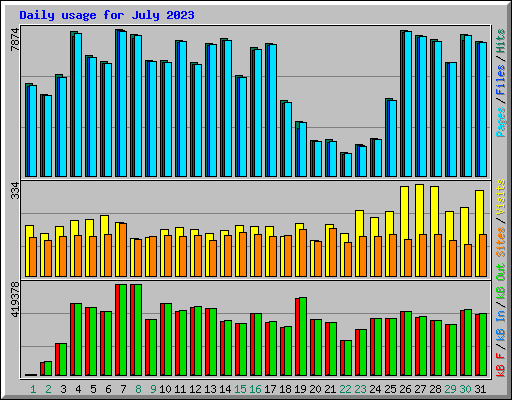Click day label 5 on the x-axis
Screen dimensions: 512x400
point(93,389)
